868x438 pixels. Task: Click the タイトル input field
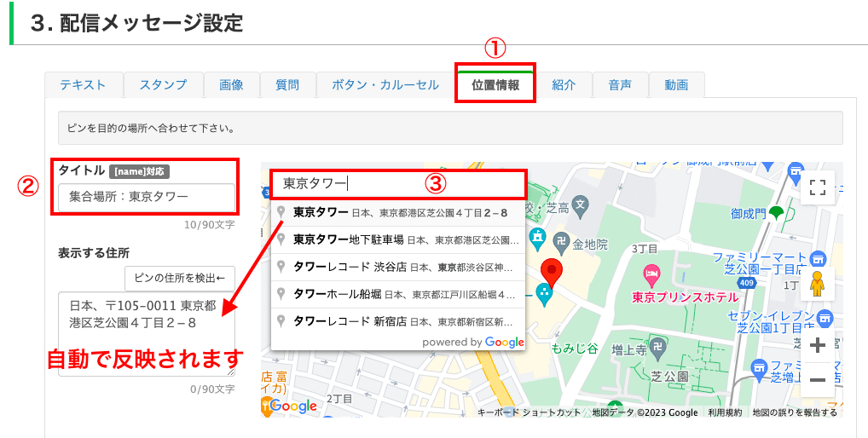tap(147, 196)
